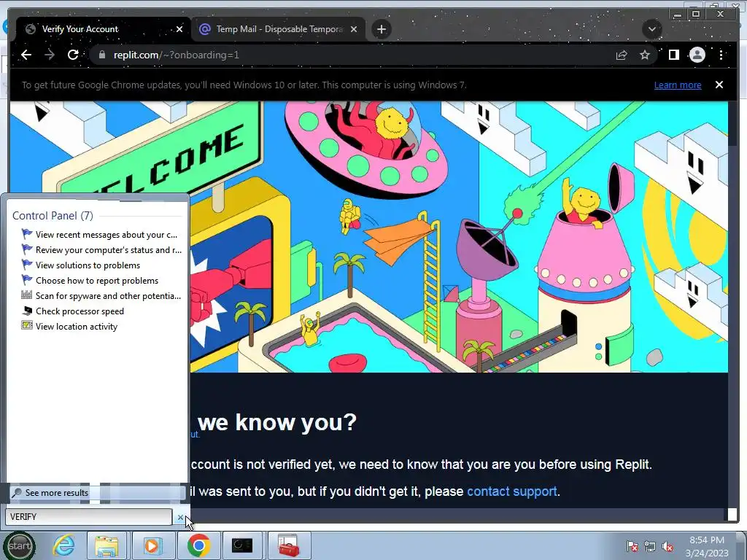Bookmark this page with the star icon
747x560 pixels.
point(645,55)
